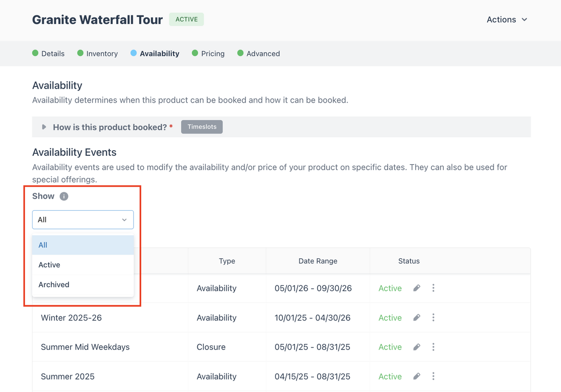Open the three-dot menu for Winter 2025-26
561x392 pixels.
433,317
